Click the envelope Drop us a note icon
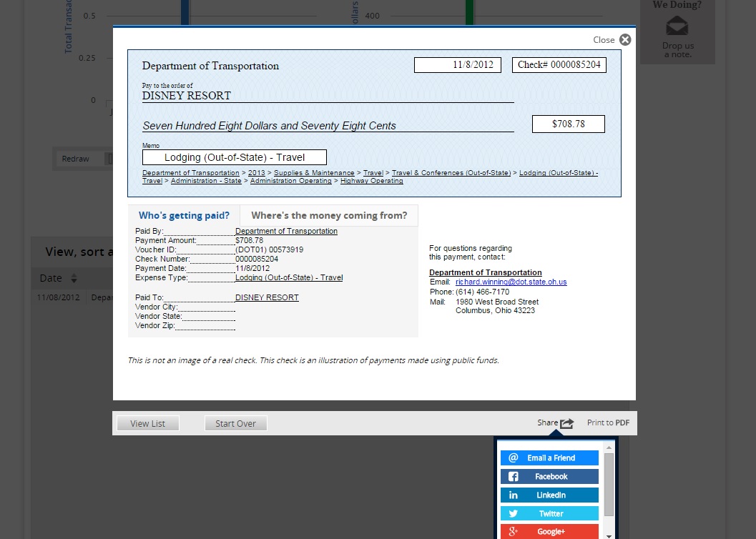Screen dimensions: 756x539 (x=677, y=27)
